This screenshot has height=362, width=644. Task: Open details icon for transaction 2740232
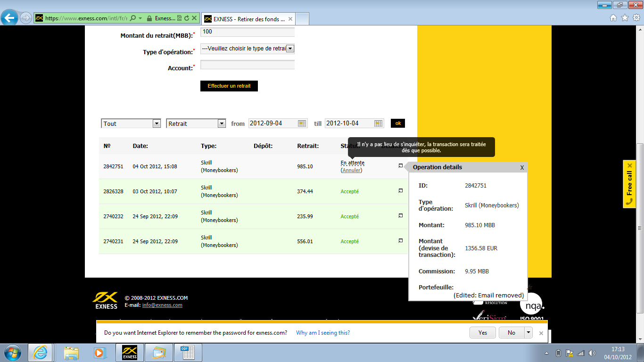click(400, 215)
